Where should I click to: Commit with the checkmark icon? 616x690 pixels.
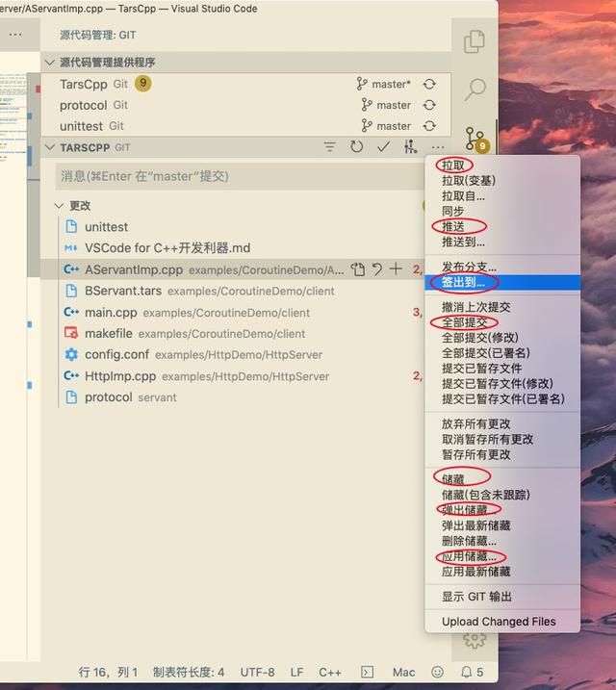coord(384,146)
